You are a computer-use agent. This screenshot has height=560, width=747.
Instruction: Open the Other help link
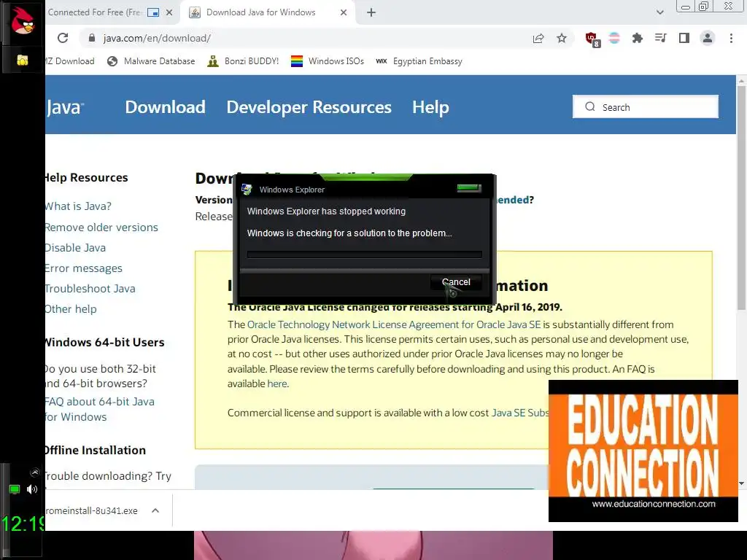point(71,309)
